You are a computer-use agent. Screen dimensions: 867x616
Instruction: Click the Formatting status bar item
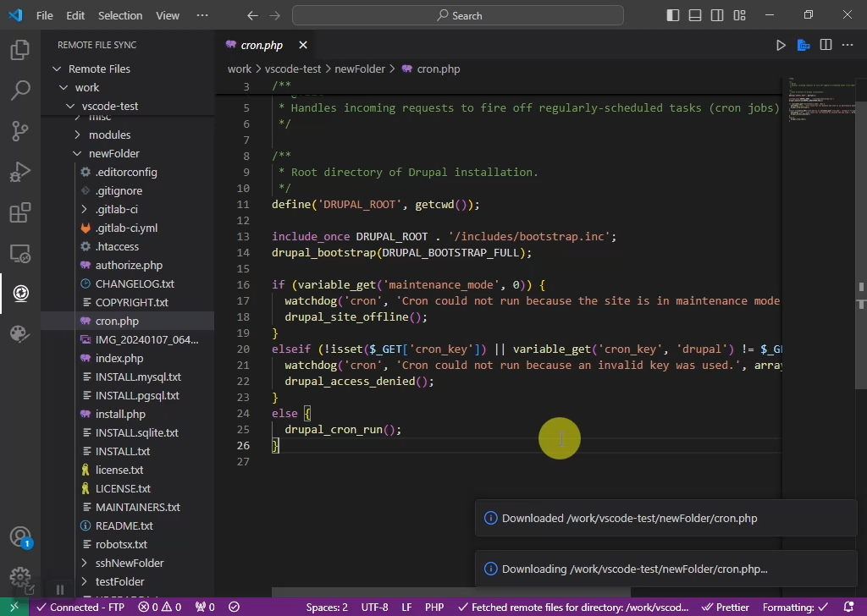click(795, 608)
